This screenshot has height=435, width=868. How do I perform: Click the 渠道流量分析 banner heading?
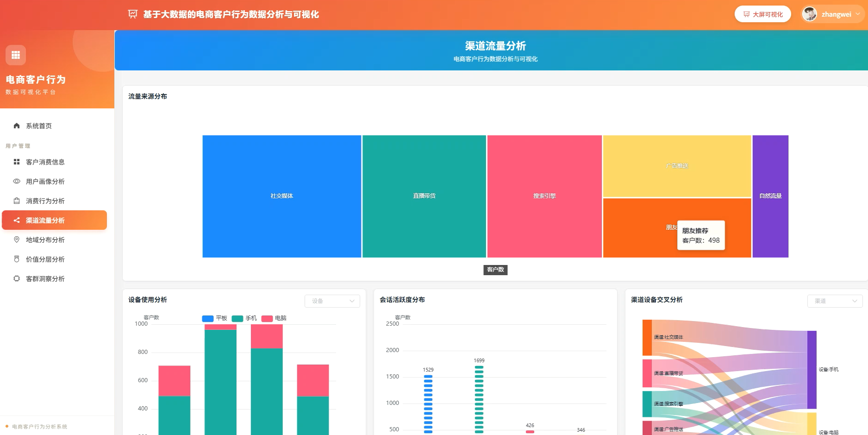(495, 46)
